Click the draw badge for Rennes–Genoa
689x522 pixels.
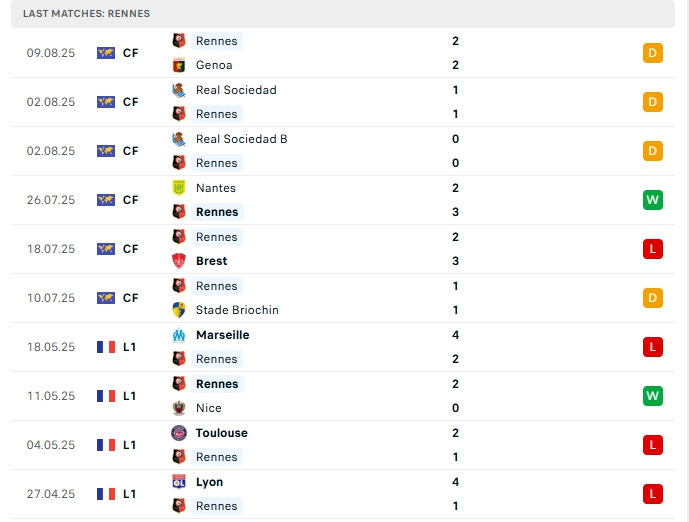[x=652, y=53]
